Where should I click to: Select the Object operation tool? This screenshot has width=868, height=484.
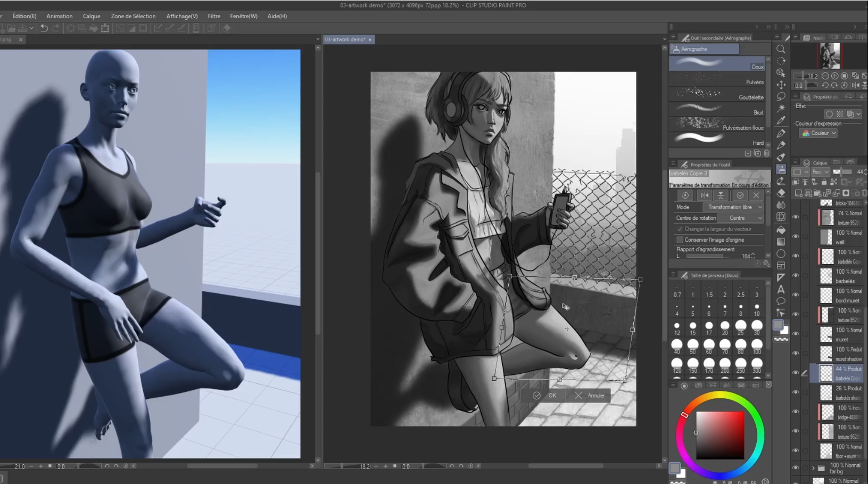click(781, 73)
